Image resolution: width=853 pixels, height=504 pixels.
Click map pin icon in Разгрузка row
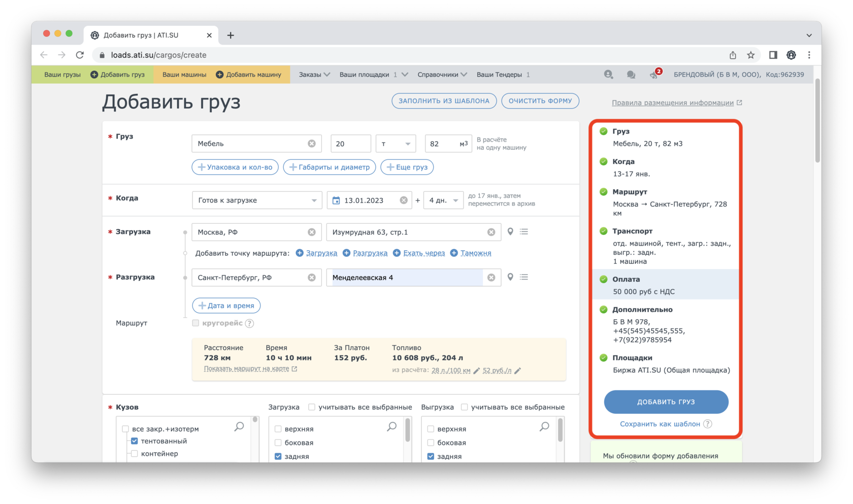pyautogui.click(x=510, y=277)
